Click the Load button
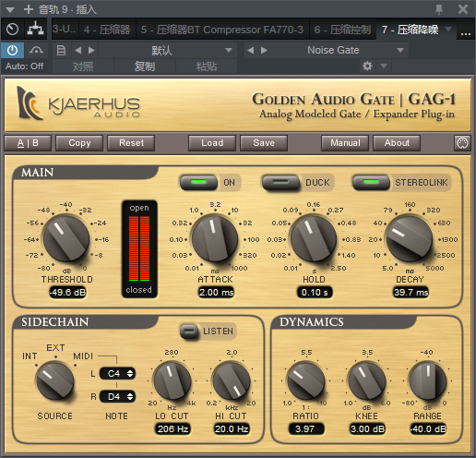 (x=212, y=143)
